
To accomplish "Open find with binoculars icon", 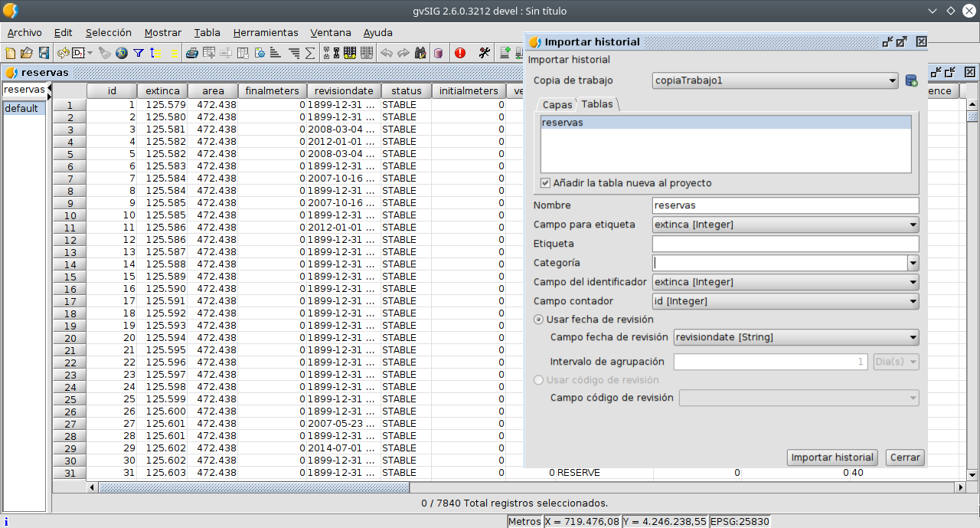I will (x=420, y=53).
